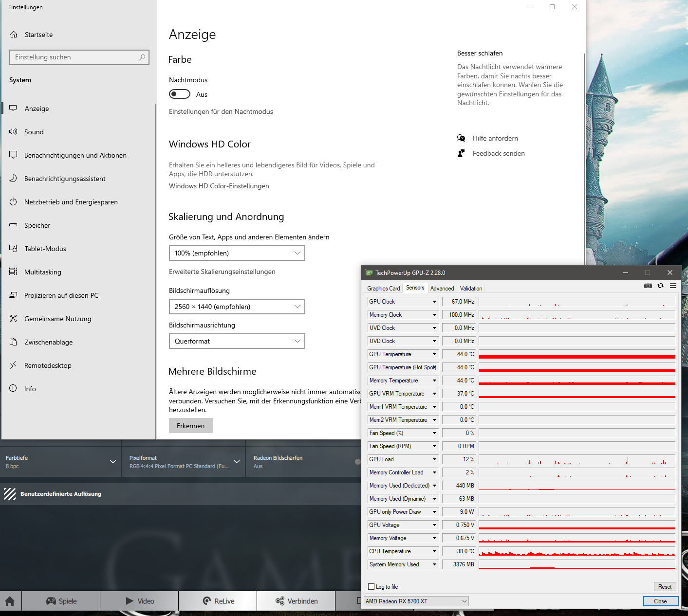
Task: Open Gemeinsame Nutzung icon
Action: coord(13,318)
